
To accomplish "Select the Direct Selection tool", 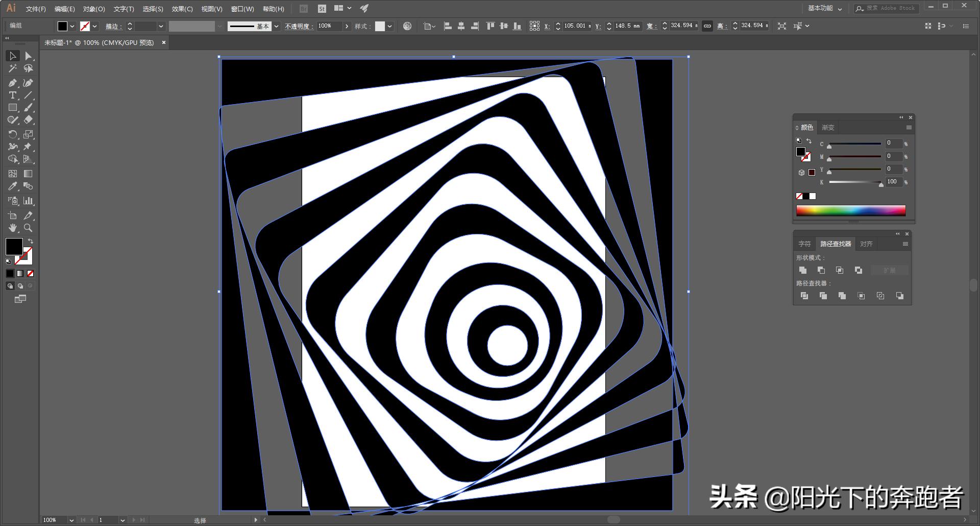I will click(x=29, y=56).
